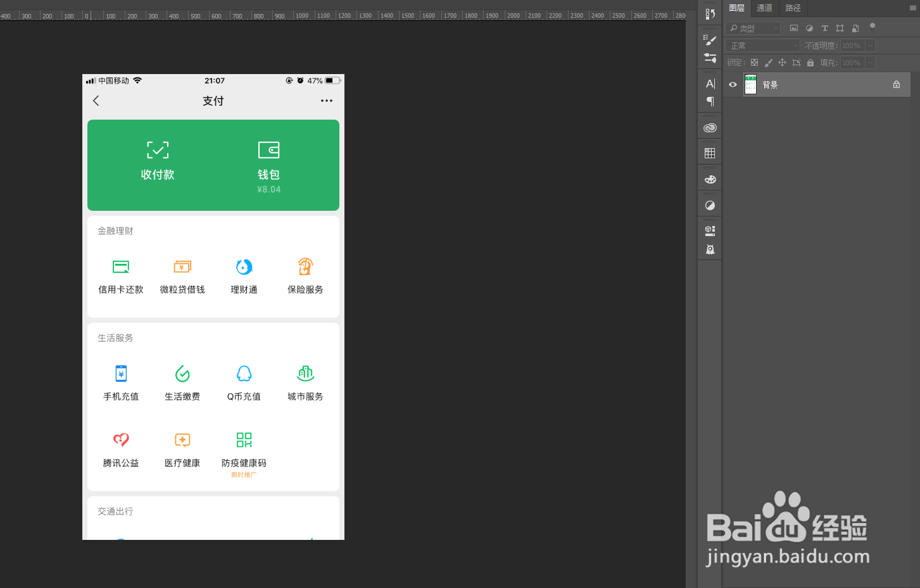Screen dimensions: 920x588
Task: Click the 防疫健康码 QR icon
Action: [244, 440]
